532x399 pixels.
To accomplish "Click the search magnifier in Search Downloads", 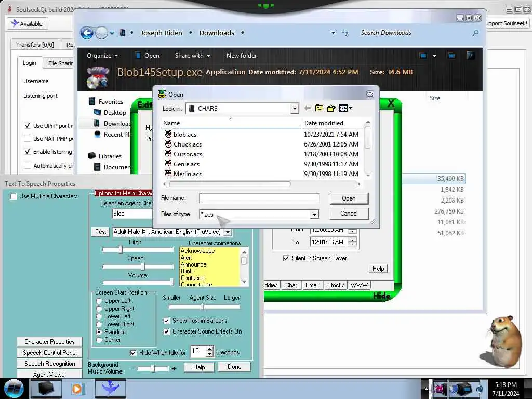I will pyautogui.click(x=475, y=33).
